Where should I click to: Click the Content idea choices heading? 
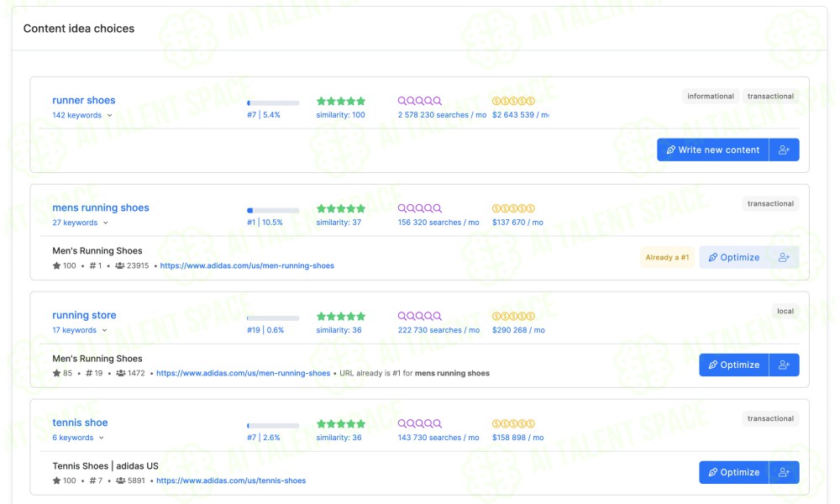pos(79,29)
